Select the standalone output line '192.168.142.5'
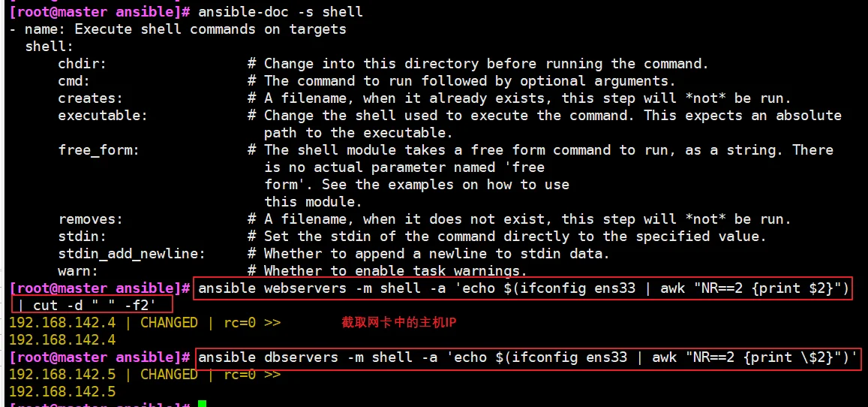 pos(62,391)
